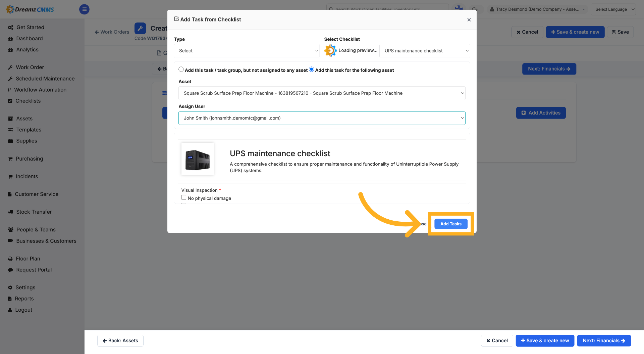Click the Businesses & Customers icon

pos(10,241)
